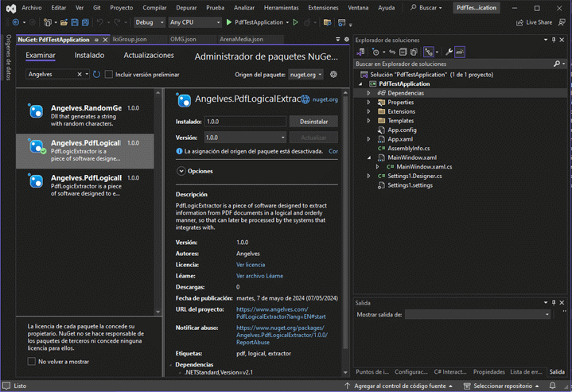Start debugging with the green play icon
Screen dimensions: 572x392
229,22
